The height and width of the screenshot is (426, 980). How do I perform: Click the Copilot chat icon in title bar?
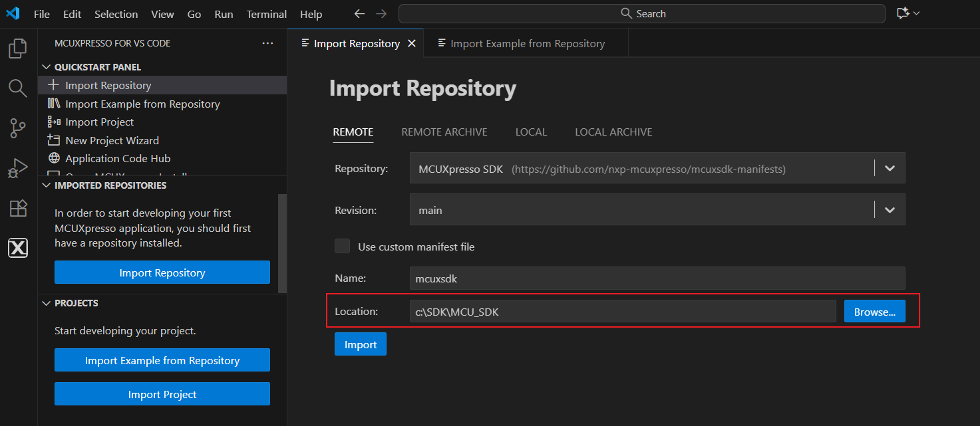point(903,13)
